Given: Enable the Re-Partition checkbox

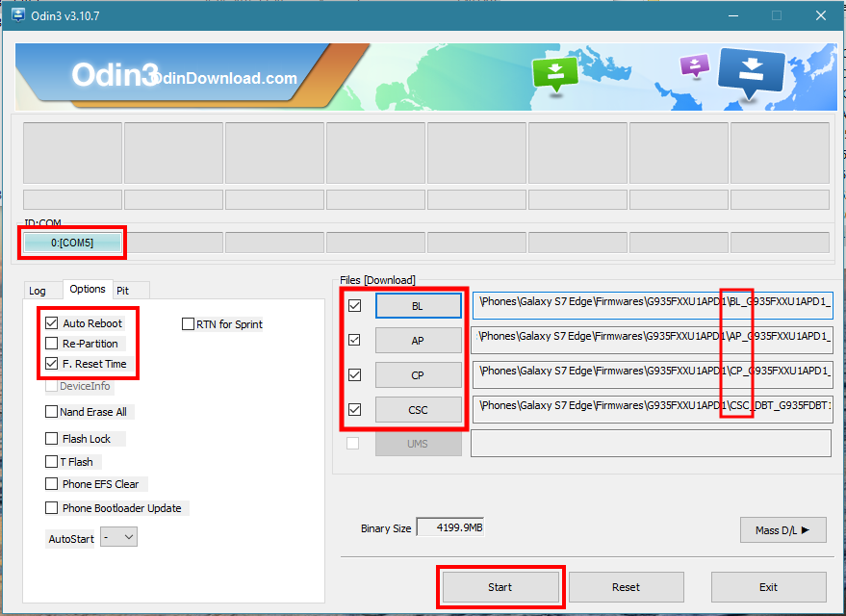Looking at the screenshot, I should coord(52,344).
